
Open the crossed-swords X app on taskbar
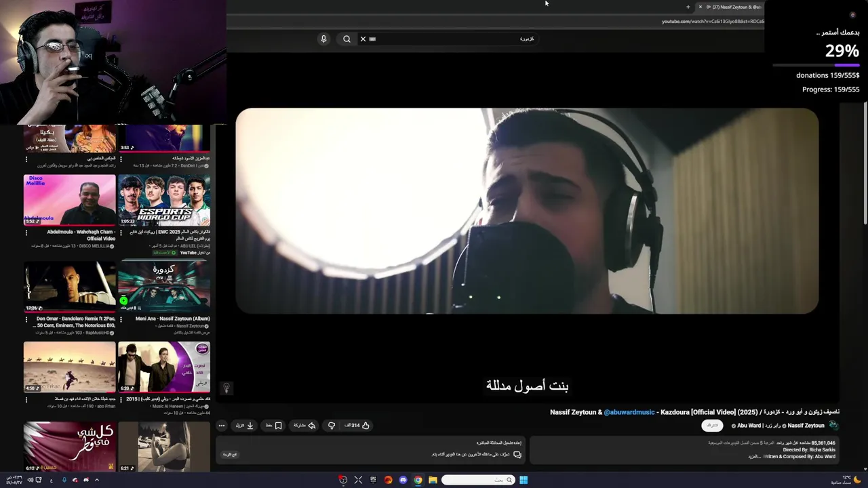358,480
